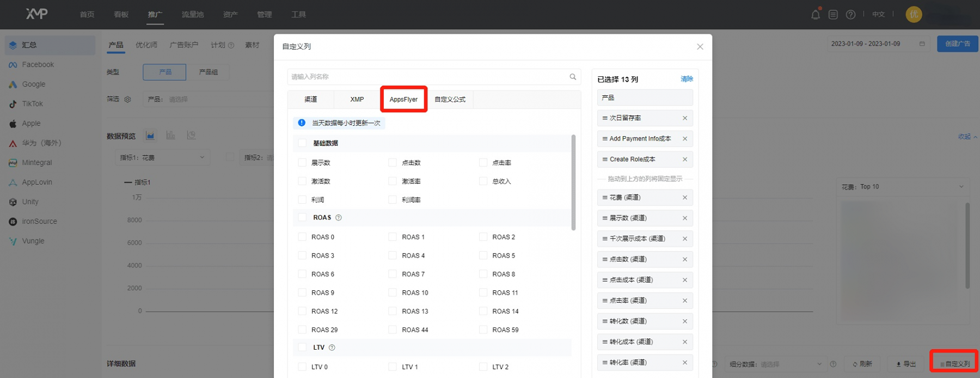Viewport: 980px width, 378px height.
Task: Select the 产品组 type button
Action: [x=208, y=72]
